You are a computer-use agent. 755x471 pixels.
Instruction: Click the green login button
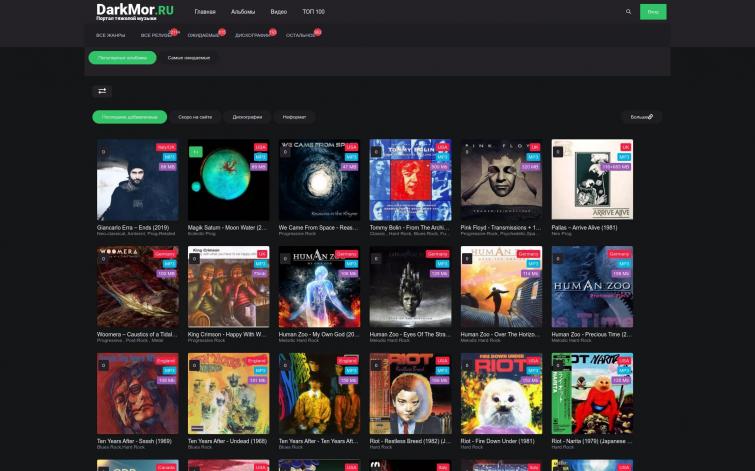[x=653, y=12]
